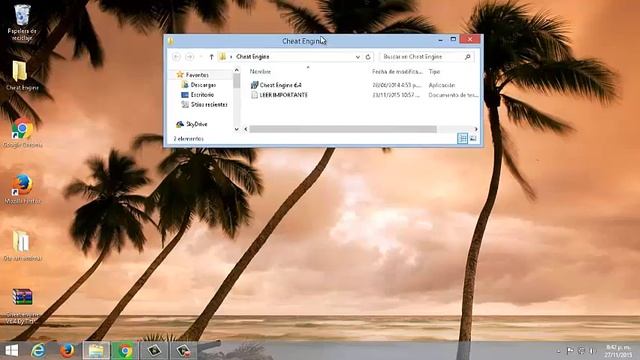
Task: Switch to details view layout
Action: click(462, 138)
